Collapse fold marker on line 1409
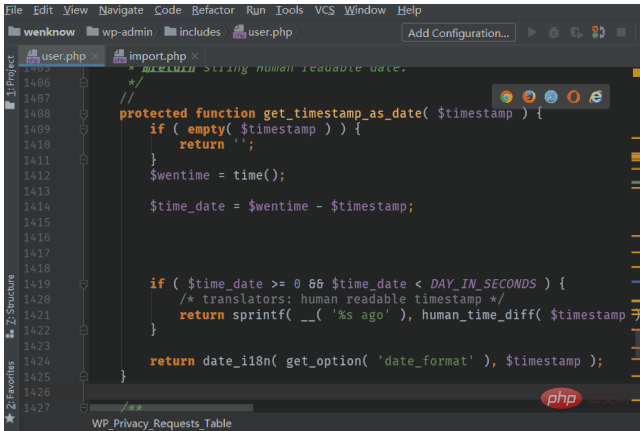The width and height of the screenshot is (640, 431). coord(84,129)
